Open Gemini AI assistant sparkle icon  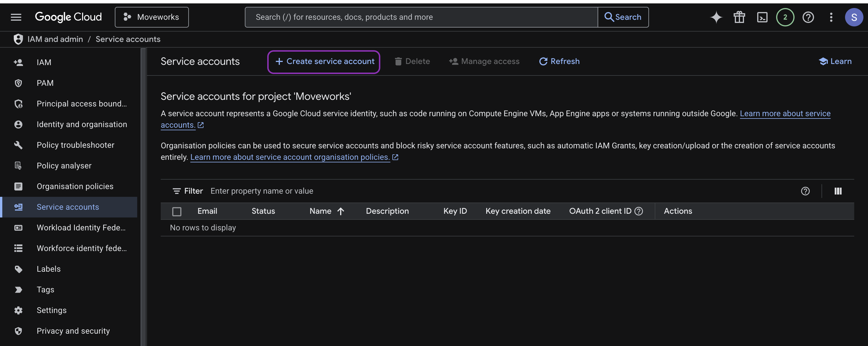[x=716, y=17]
